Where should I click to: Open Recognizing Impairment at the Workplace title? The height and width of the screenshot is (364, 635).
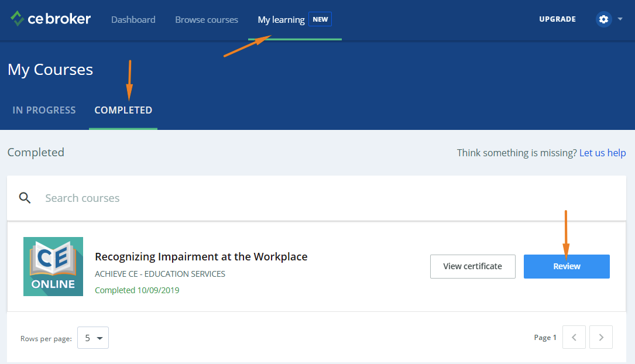coord(201,256)
